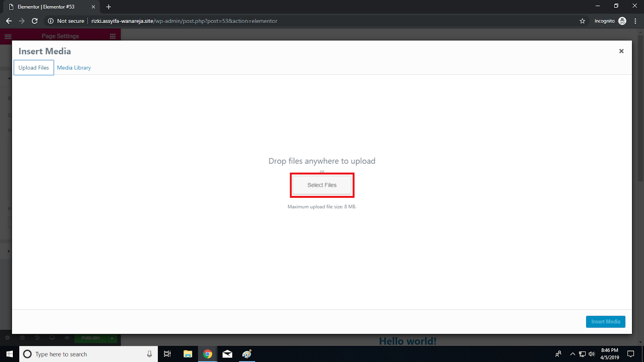The image size is (644, 362).
Task: Open the Paint app in the taskbar
Action: pyautogui.click(x=247, y=354)
